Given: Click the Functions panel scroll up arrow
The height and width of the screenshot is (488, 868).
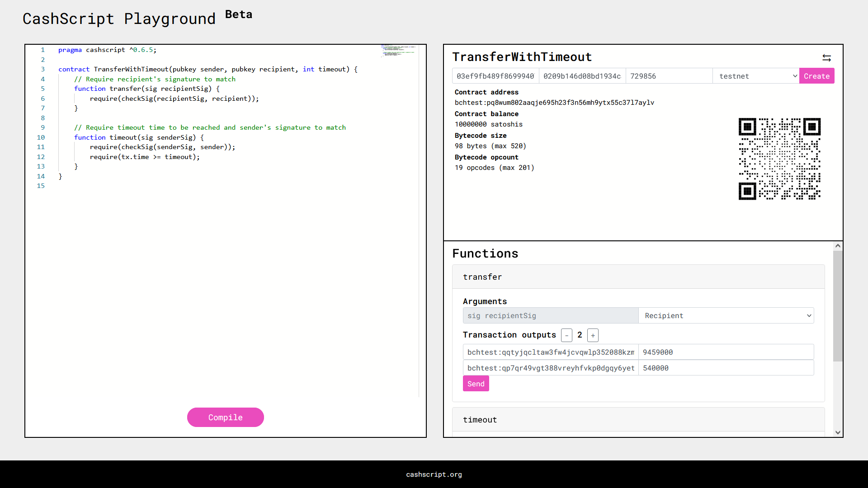Looking at the screenshot, I should click(838, 246).
